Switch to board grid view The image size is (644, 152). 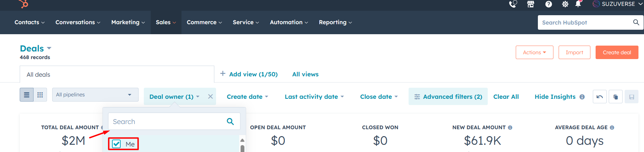coord(40,95)
